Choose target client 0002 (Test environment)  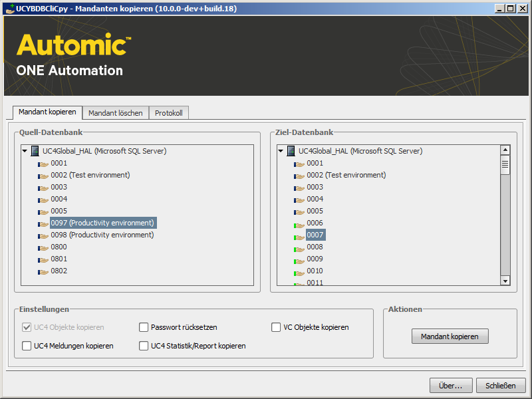pyautogui.click(x=346, y=175)
